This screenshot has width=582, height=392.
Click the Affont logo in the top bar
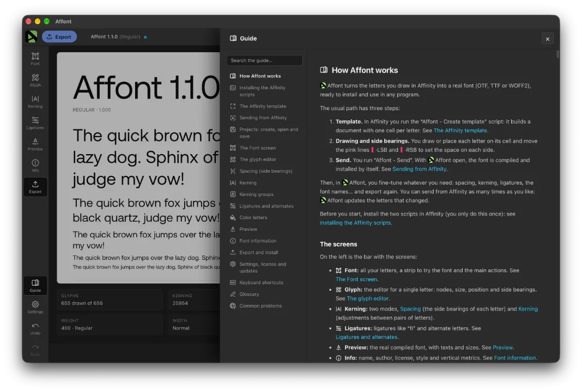coord(32,36)
